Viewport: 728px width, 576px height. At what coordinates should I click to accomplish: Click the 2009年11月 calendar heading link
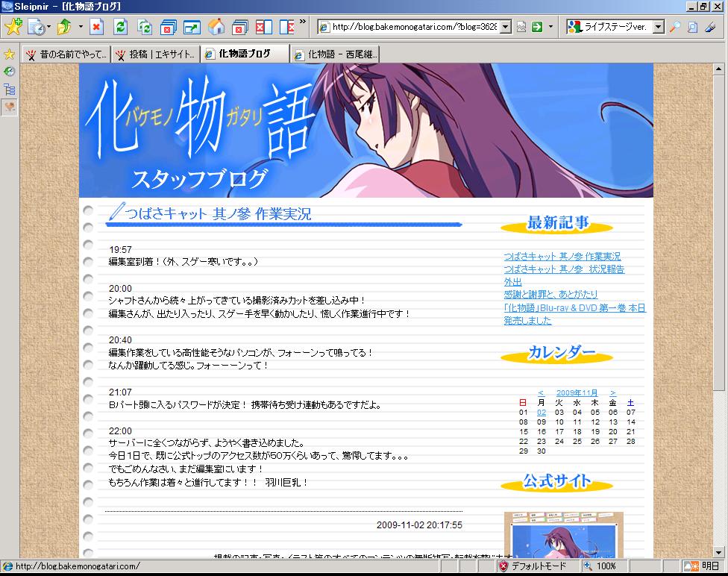[577, 393]
